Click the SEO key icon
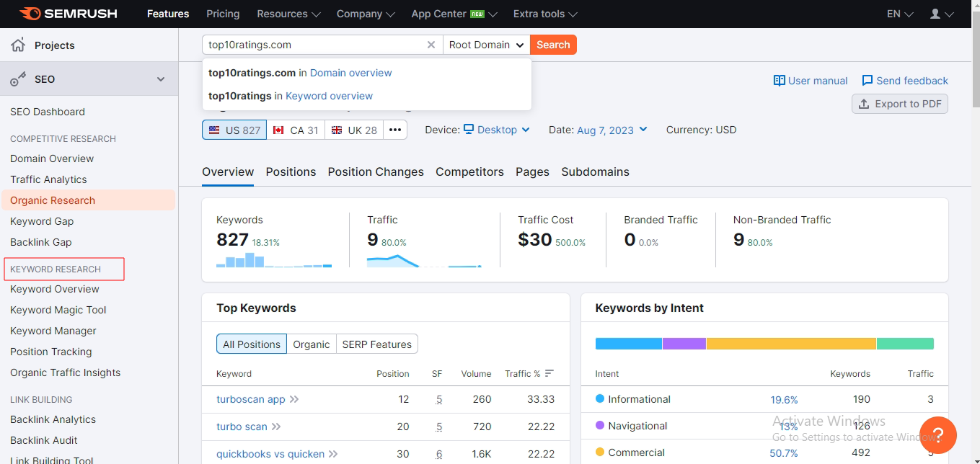980x464 pixels. pyautogui.click(x=18, y=79)
